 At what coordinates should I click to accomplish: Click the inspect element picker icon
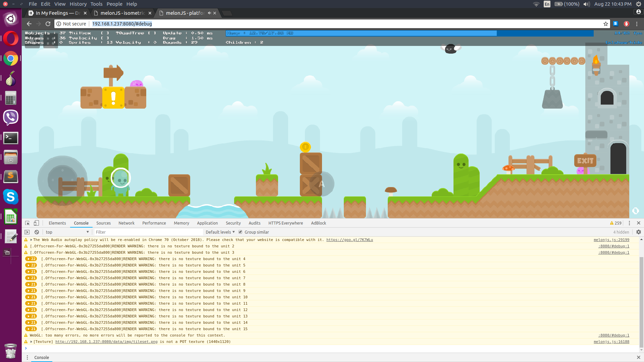(28, 223)
